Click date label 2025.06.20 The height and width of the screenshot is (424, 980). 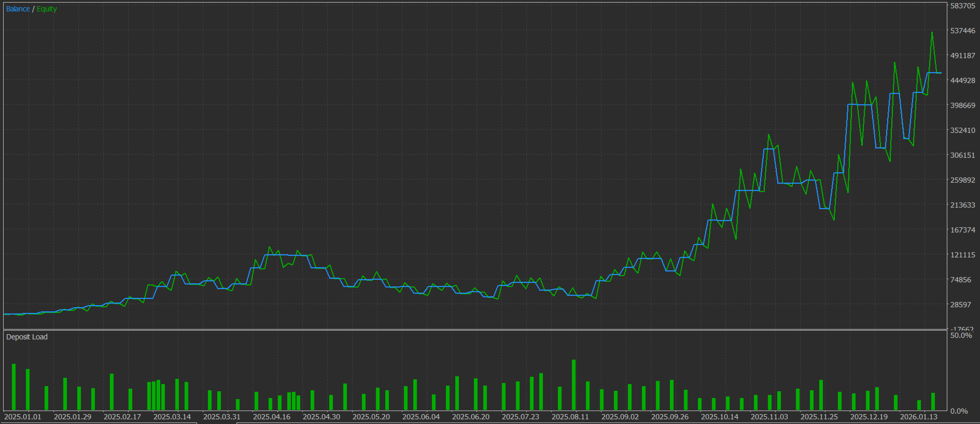[471, 417]
